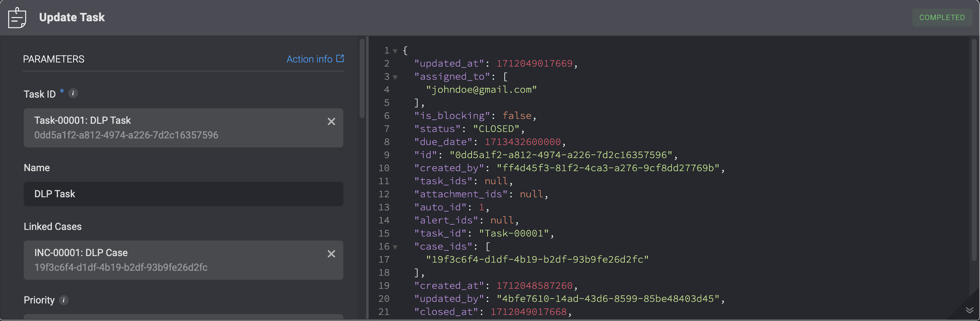Click the task_ids null value
The height and width of the screenshot is (321, 980).
click(496, 181)
